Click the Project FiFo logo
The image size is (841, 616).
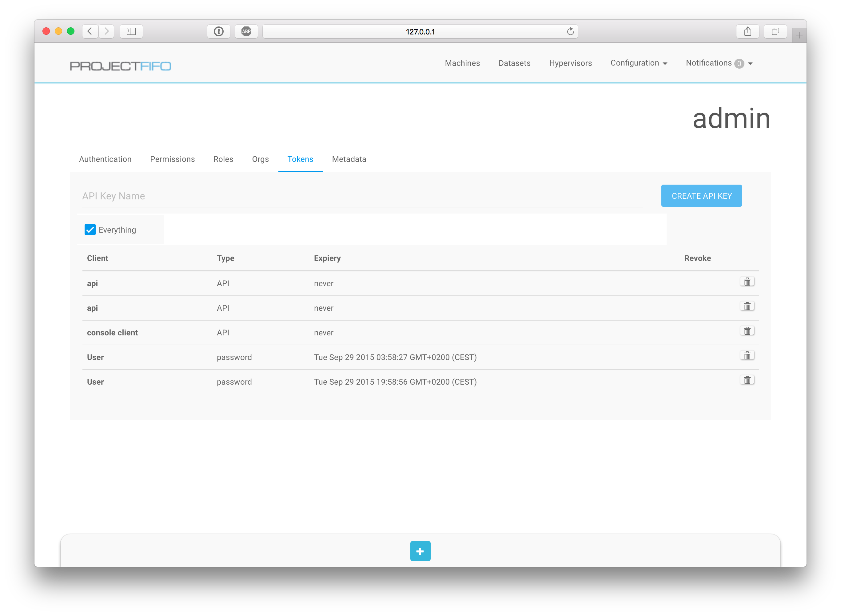click(120, 66)
